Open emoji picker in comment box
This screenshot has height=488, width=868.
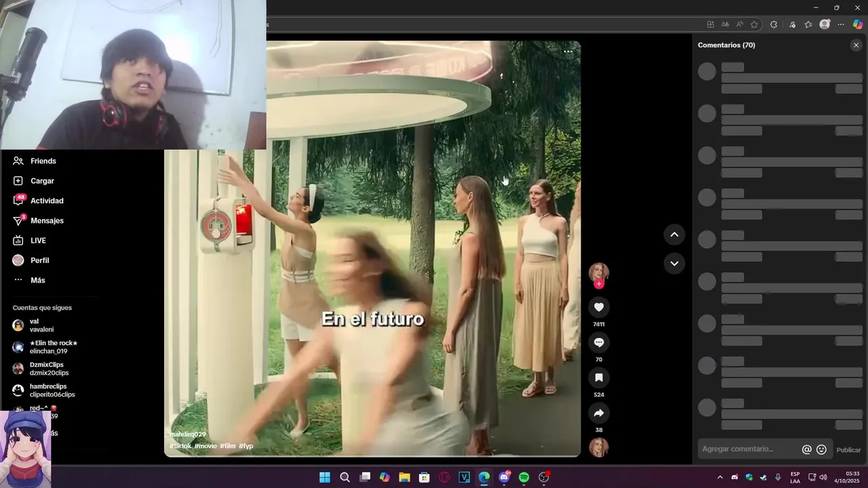(821, 449)
